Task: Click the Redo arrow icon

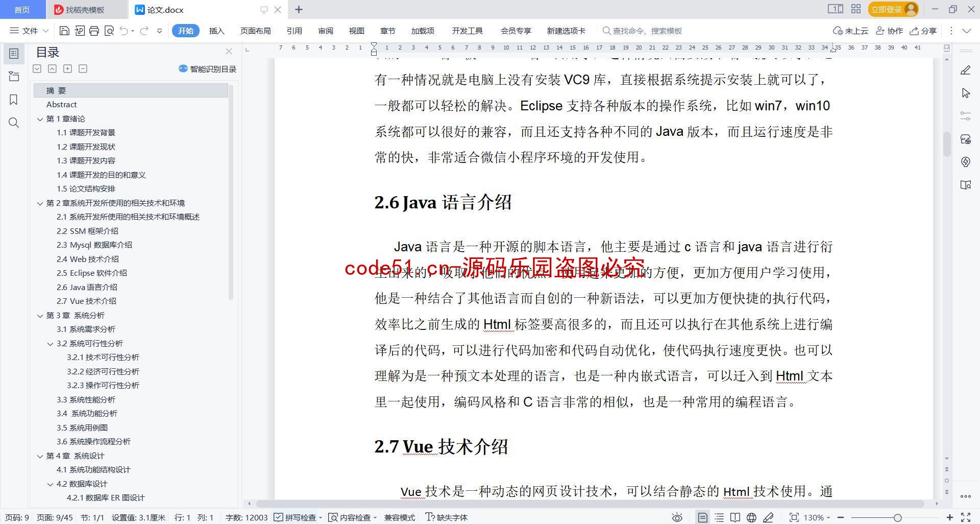Action: coord(144,31)
